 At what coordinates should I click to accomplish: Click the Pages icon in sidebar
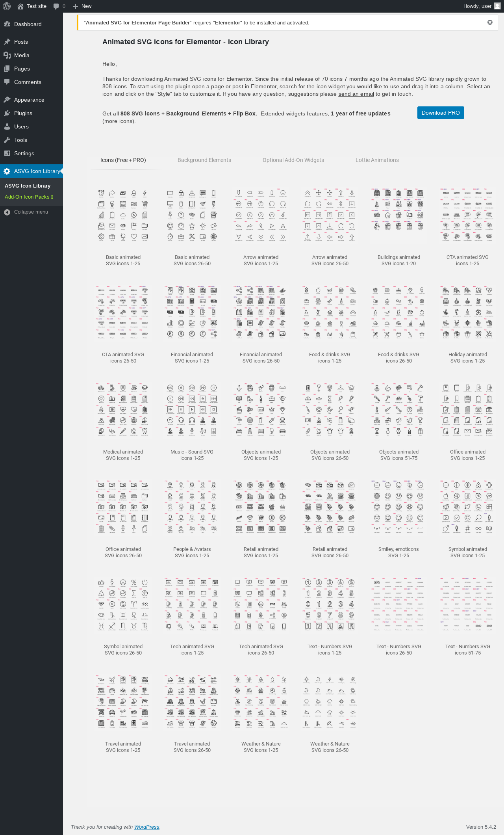coord(7,69)
